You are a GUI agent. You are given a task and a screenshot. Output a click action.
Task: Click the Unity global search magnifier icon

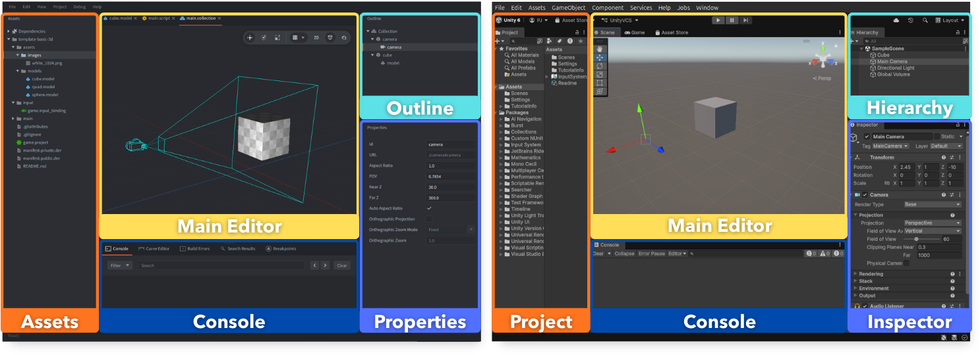pos(925,20)
